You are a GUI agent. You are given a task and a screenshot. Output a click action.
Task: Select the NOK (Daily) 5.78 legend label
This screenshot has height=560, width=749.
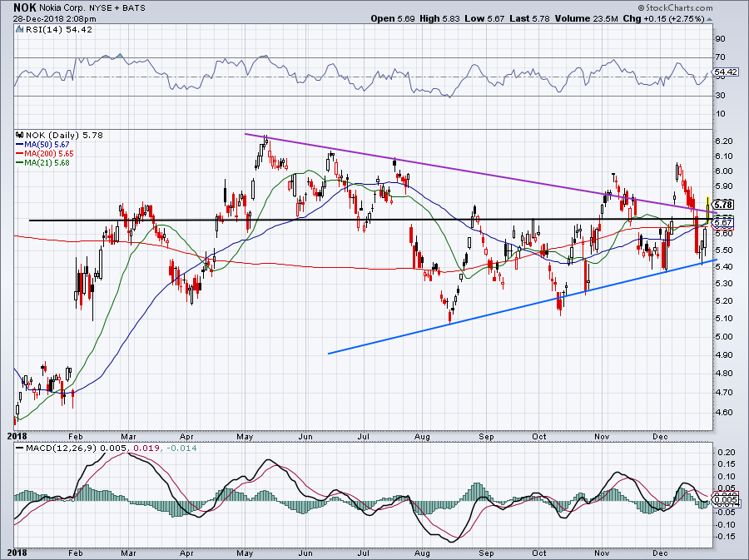[x=64, y=135]
